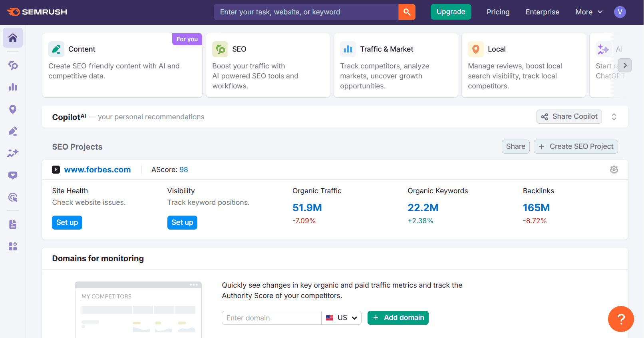This screenshot has height=338, width=644.
Task: Click the Semrush logo
Action: (x=37, y=12)
